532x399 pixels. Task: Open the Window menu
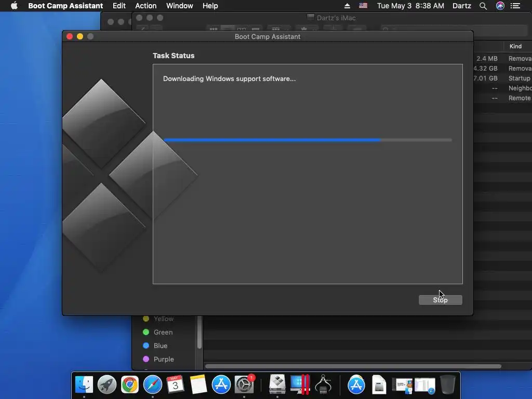[179, 6]
